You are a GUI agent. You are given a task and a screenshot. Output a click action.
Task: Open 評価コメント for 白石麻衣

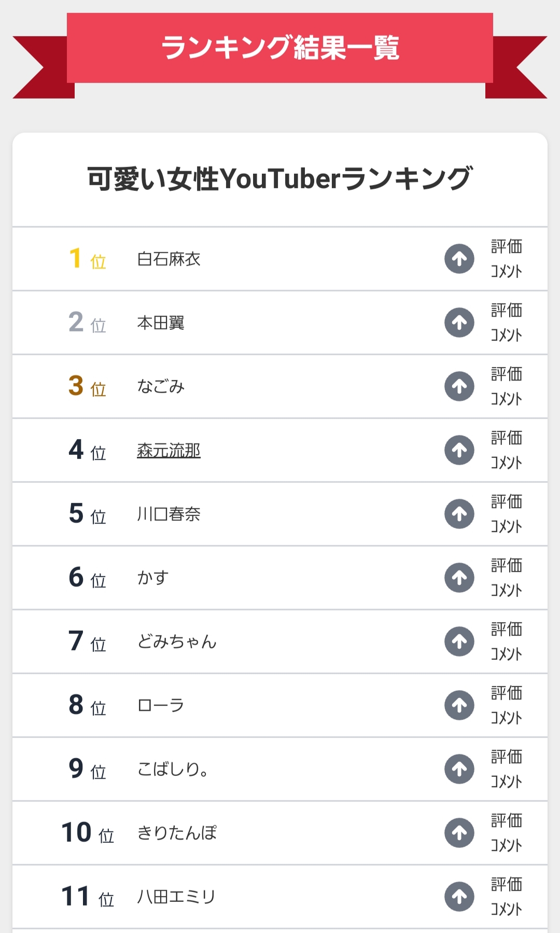[x=506, y=259]
